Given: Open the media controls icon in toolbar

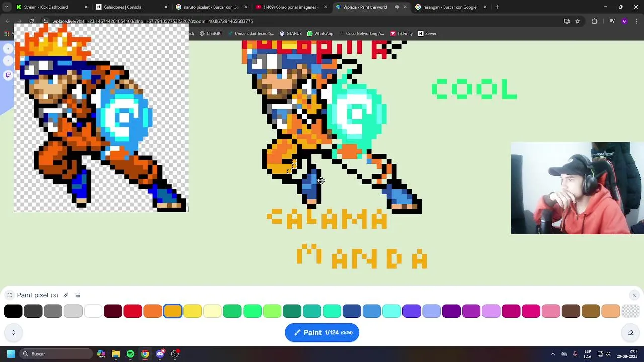Looking at the screenshot, I should [x=612, y=21].
